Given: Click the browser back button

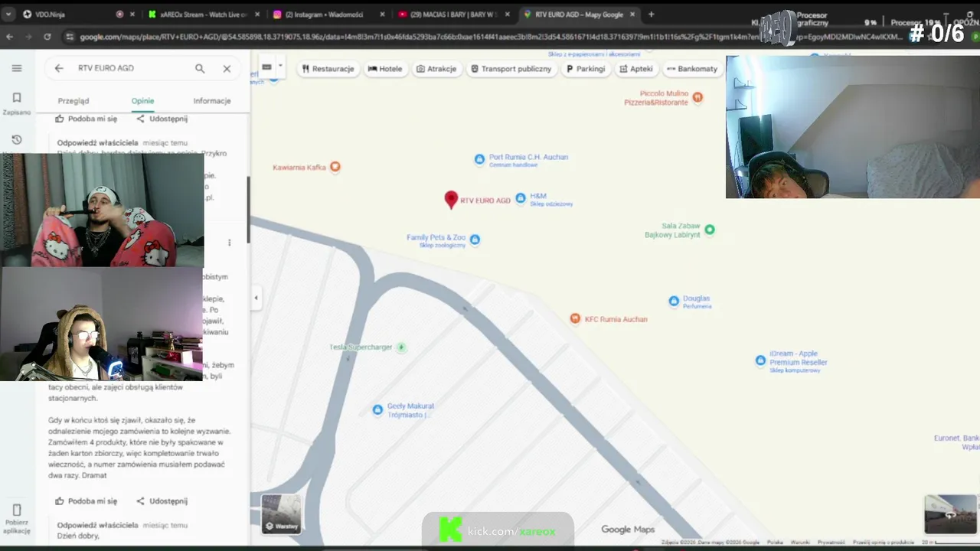Looking at the screenshot, I should (x=9, y=37).
